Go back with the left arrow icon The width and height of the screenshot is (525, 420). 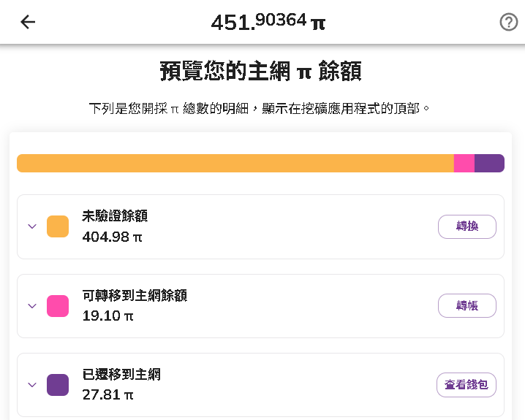pos(28,22)
